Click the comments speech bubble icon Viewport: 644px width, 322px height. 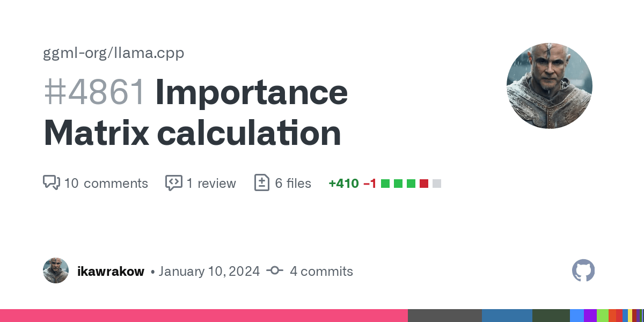[x=51, y=182]
